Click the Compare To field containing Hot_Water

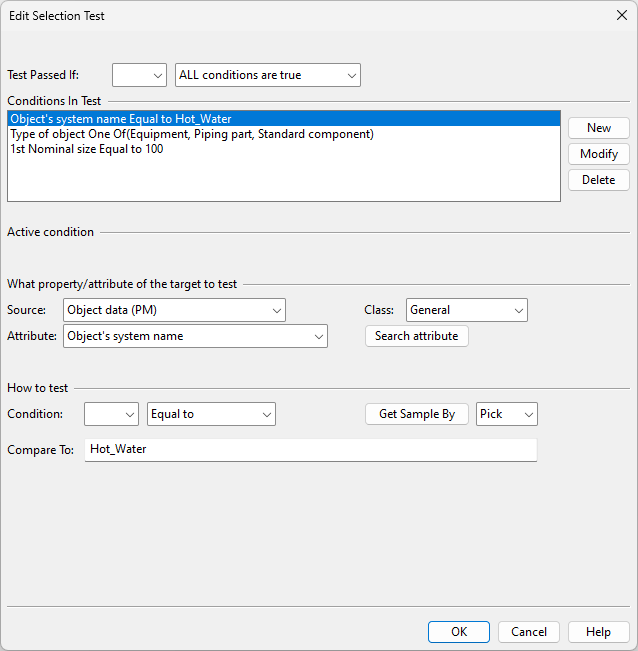click(310, 450)
